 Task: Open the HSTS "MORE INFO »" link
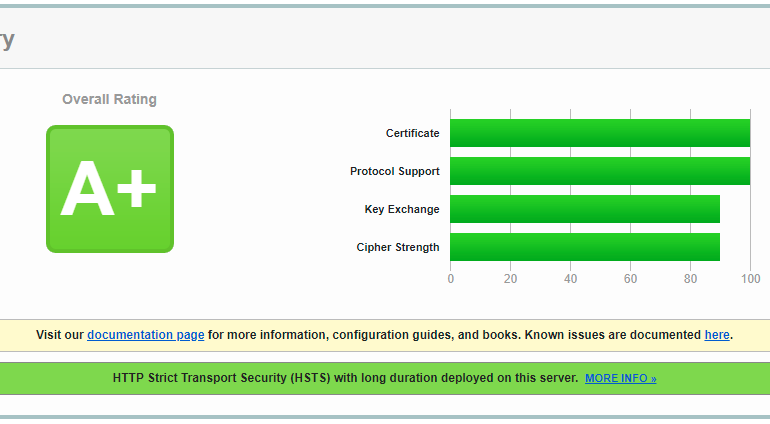620,379
